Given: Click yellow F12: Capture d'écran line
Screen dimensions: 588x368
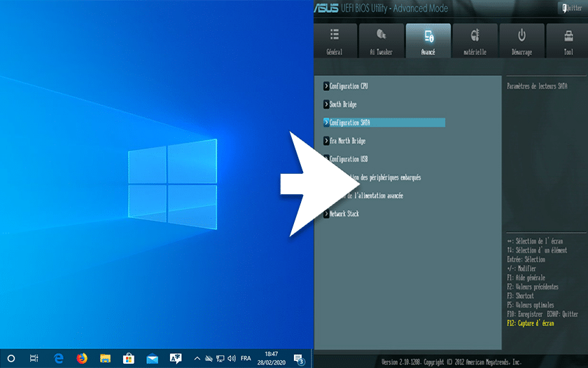Looking at the screenshot, I should 531,323.
